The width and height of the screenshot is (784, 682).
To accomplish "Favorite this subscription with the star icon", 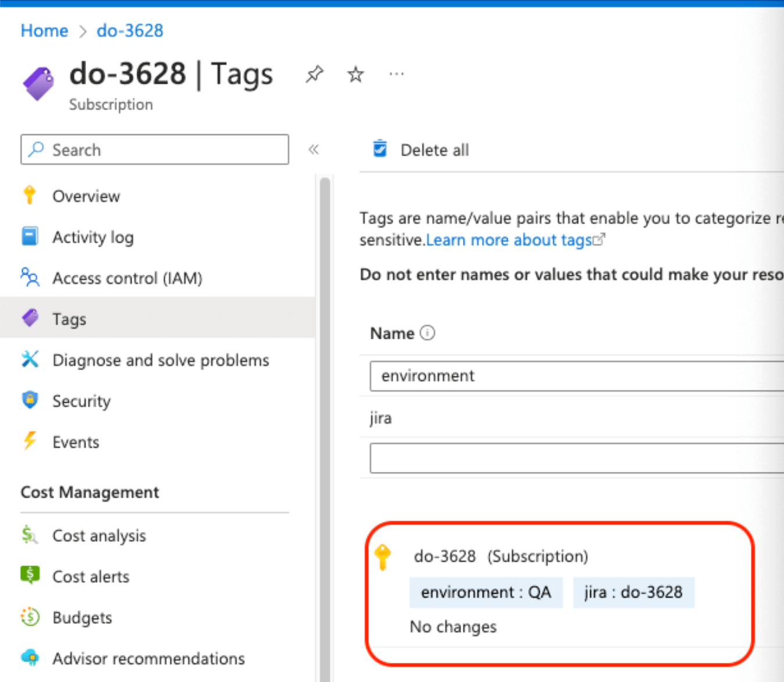I will (355, 74).
